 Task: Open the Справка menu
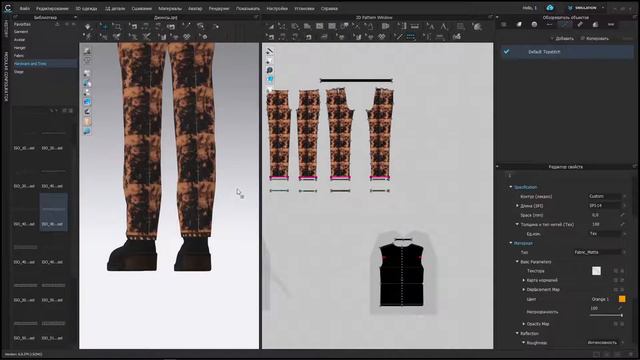point(329,8)
